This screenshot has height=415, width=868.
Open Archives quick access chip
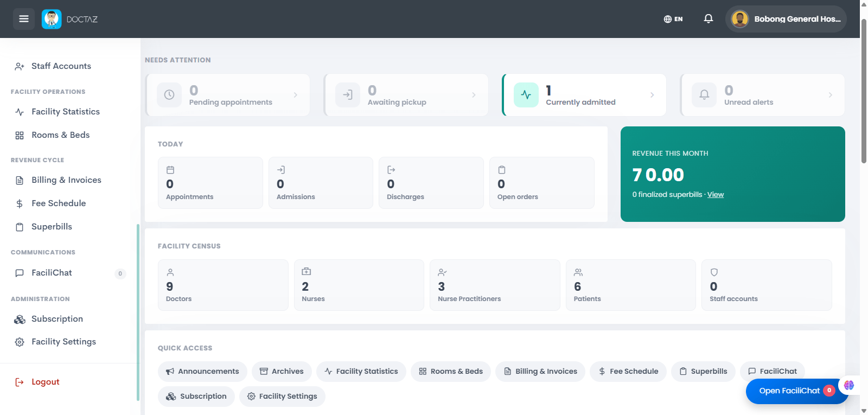(x=282, y=372)
